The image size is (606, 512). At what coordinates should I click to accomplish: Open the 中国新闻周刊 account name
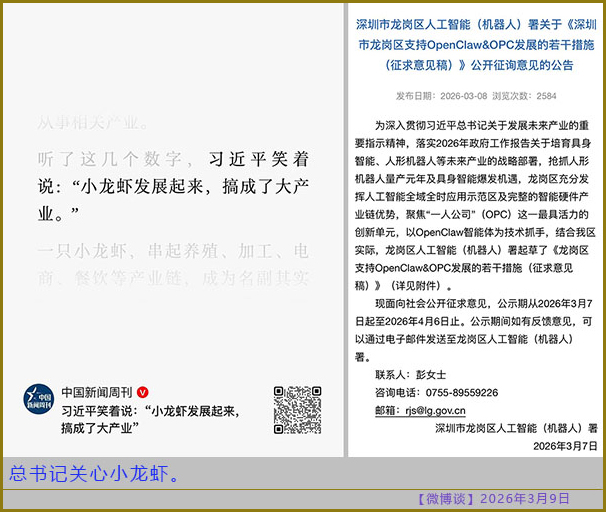coord(96,391)
